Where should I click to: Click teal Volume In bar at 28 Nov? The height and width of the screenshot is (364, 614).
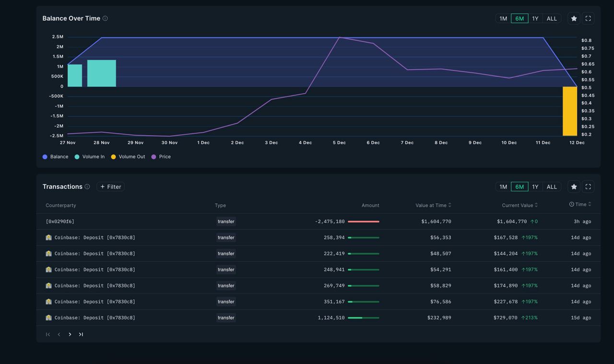point(102,73)
